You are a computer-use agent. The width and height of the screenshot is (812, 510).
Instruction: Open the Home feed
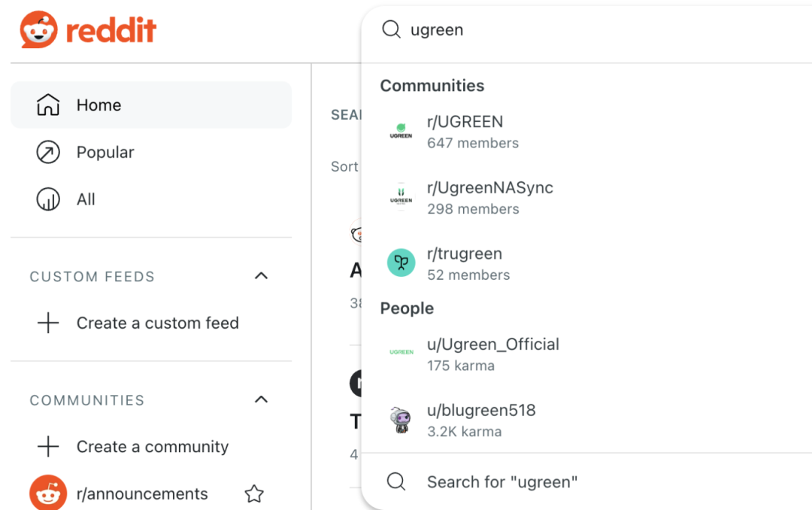tap(98, 105)
